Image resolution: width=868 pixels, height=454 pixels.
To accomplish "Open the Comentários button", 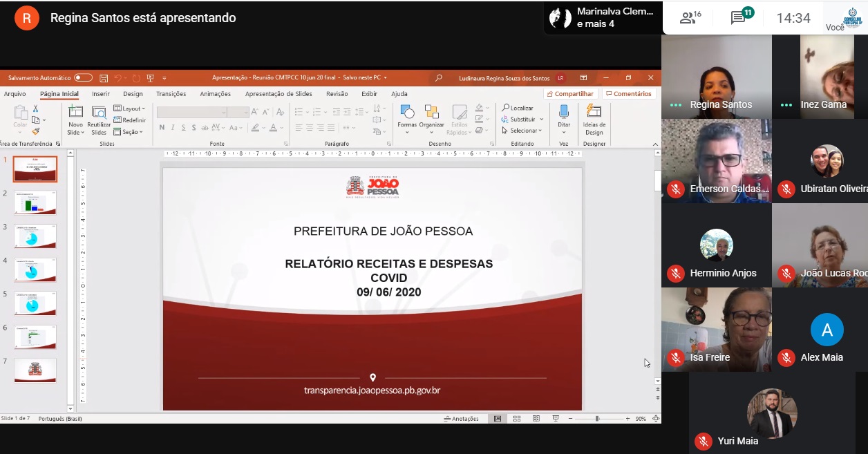I will tap(628, 94).
